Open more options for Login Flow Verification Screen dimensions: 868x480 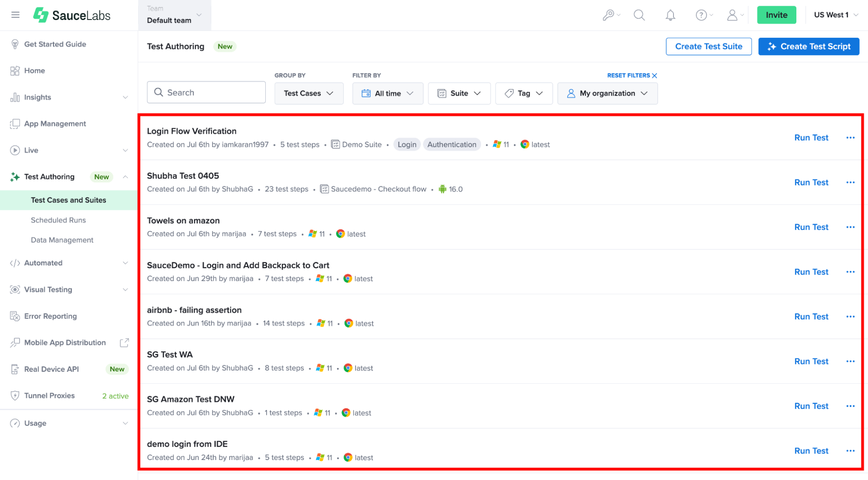(850, 138)
